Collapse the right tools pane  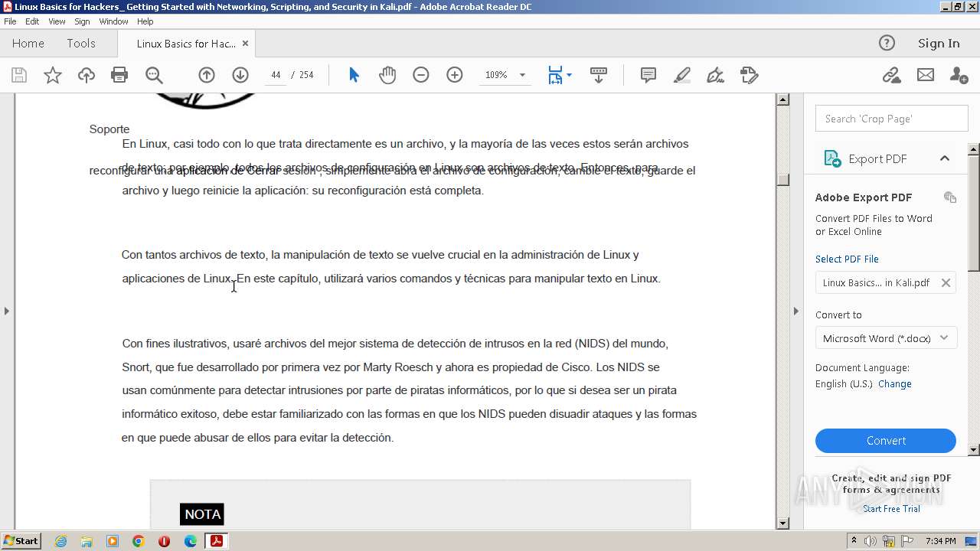coord(795,311)
